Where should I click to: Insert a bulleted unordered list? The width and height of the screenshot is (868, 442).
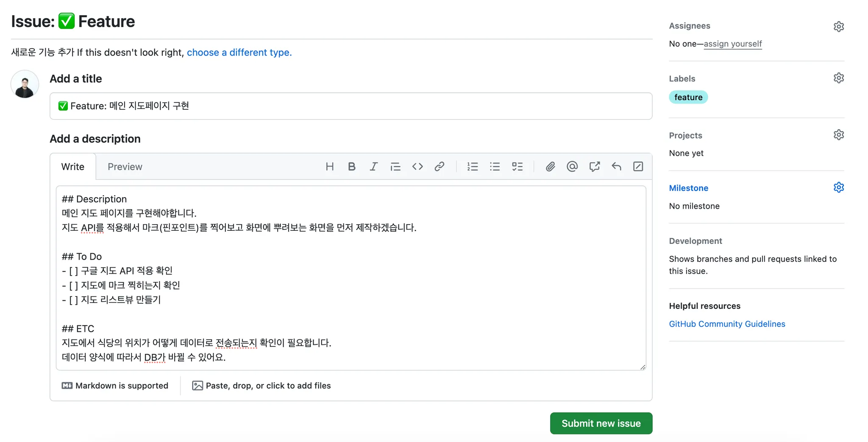click(x=495, y=167)
